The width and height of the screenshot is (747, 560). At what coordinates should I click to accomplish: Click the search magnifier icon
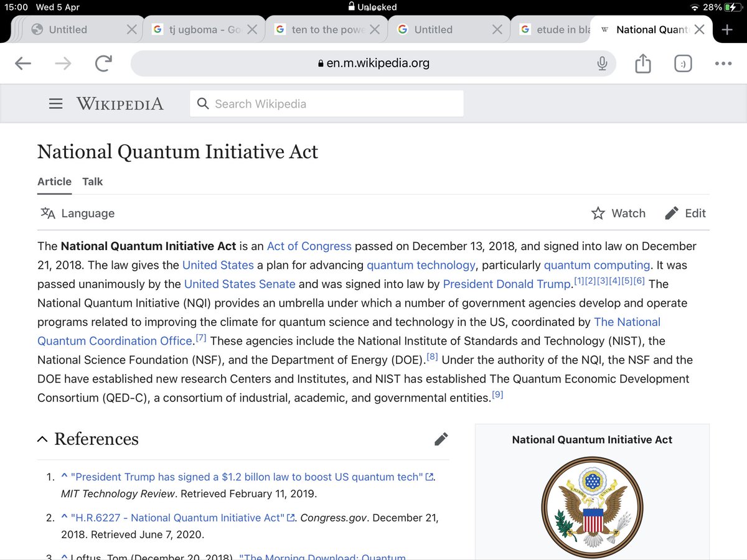point(203,103)
